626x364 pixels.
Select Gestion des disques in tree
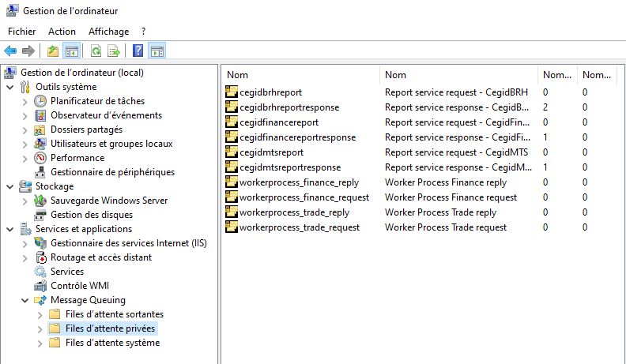(x=91, y=215)
